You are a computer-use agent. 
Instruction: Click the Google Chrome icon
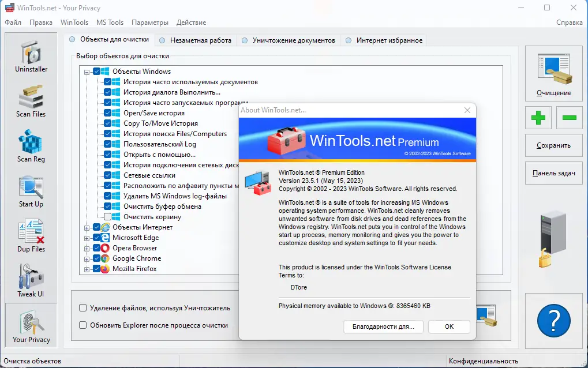pos(106,258)
